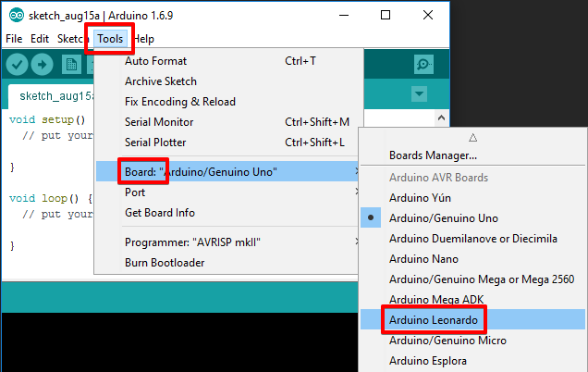Open the Help menu

pyautogui.click(x=144, y=39)
